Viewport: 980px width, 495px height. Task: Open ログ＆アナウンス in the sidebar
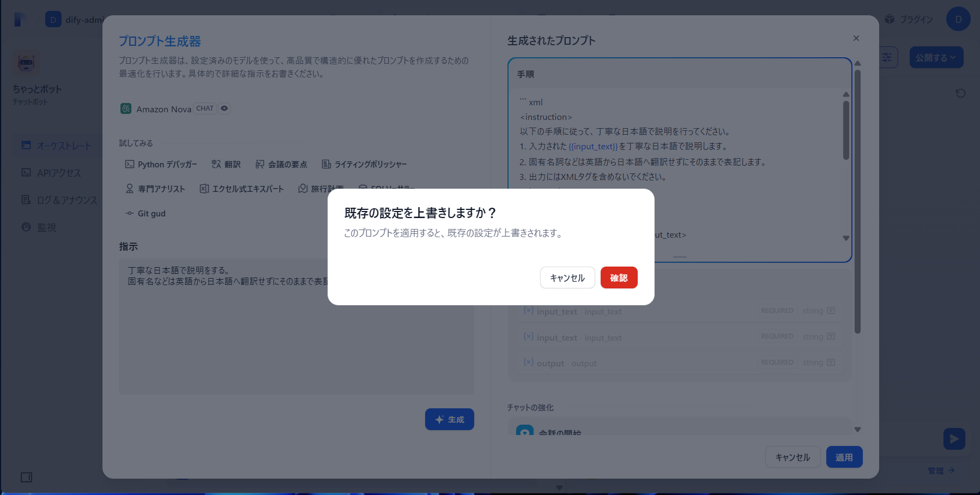click(59, 200)
